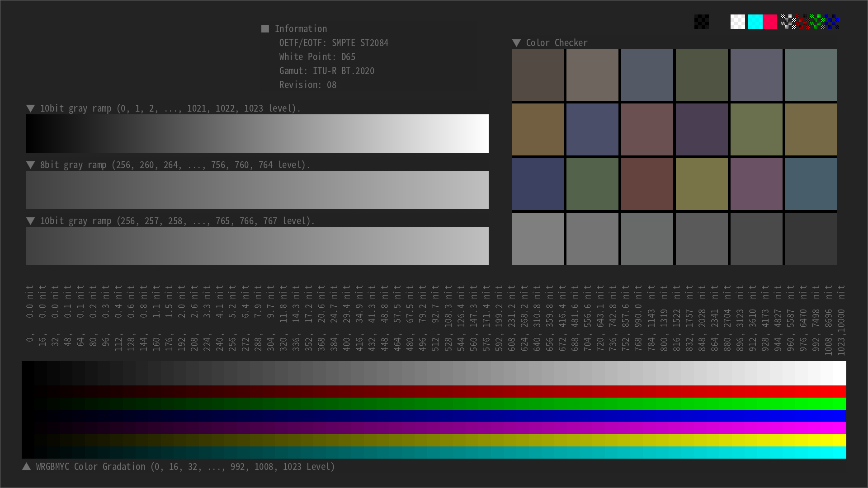Click the OETF/EOTF: SMPTE ST2084 line
The image size is (868, 488).
pos(334,43)
